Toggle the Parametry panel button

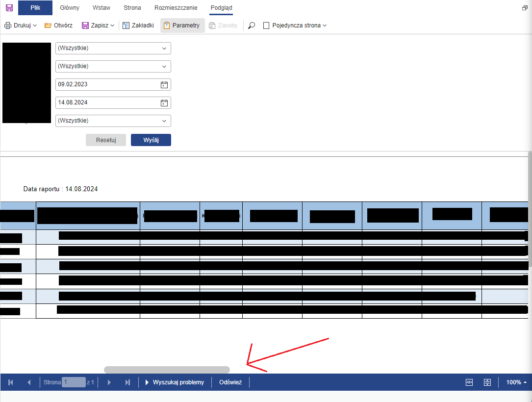pyautogui.click(x=182, y=25)
